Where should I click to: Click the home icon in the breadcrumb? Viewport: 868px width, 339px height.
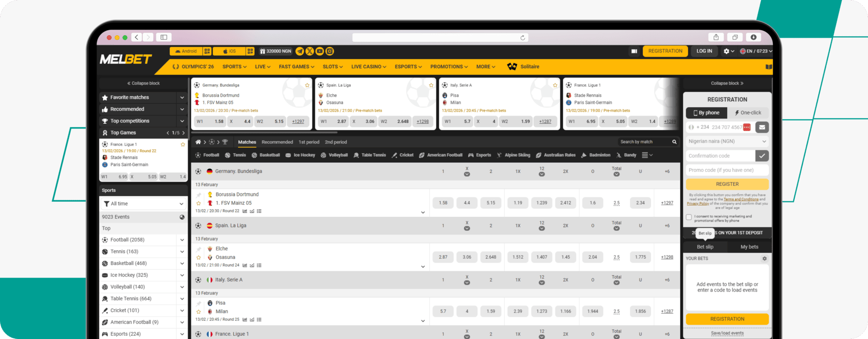[x=198, y=142]
